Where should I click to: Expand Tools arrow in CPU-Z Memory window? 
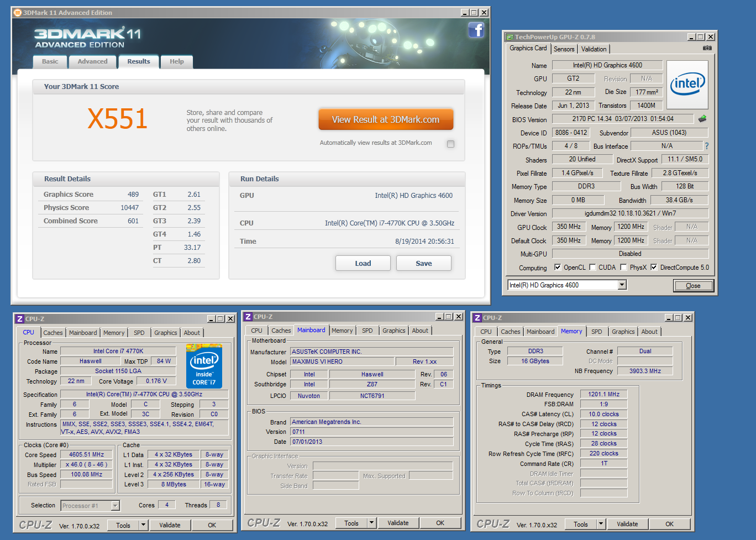tap(601, 524)
